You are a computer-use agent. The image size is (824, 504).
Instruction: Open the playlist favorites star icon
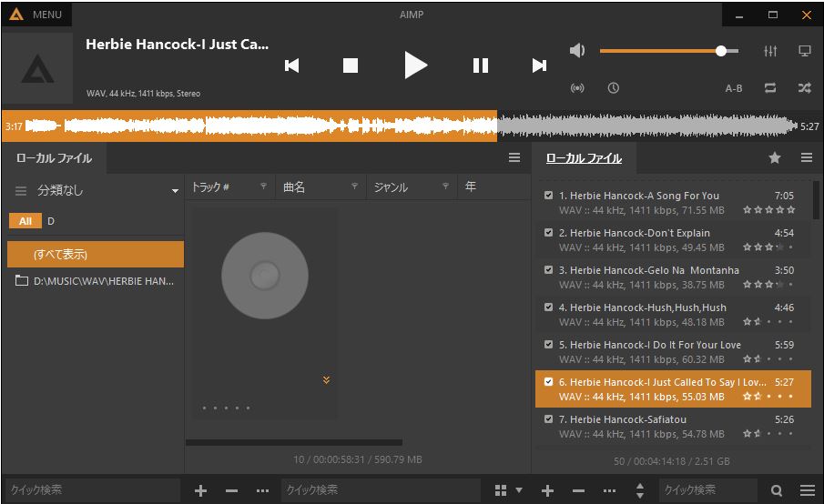pyautogui.click(x=775, y=157)
